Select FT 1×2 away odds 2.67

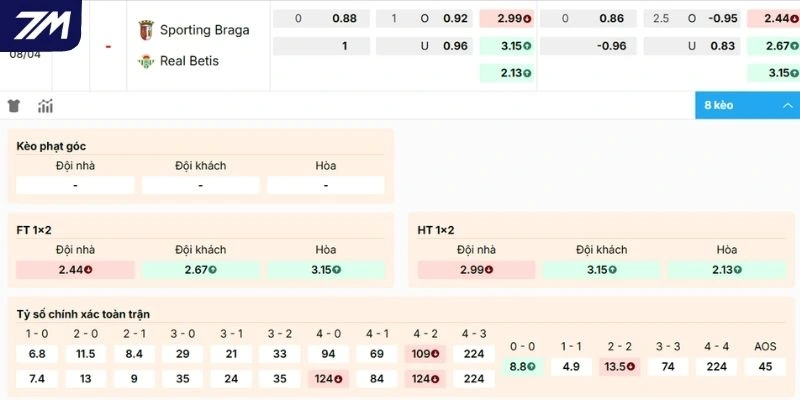[200, 270]
